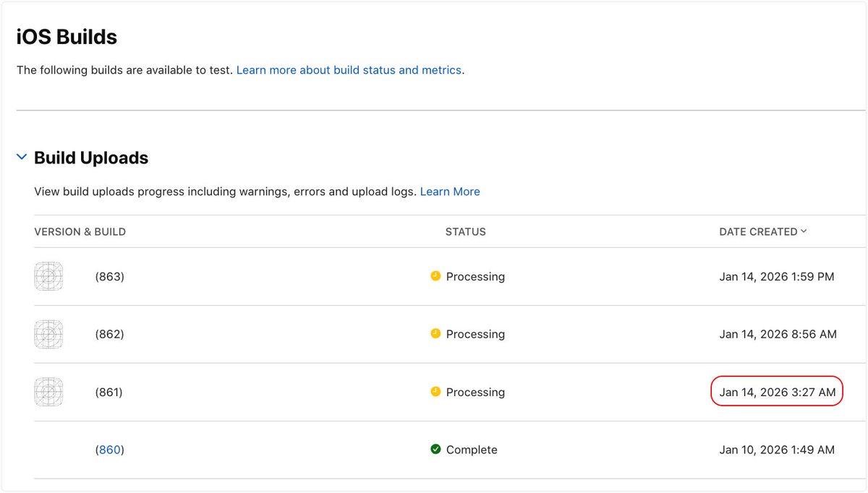The height and width of the screenshot is (493, 868).
Task: Click the yellow Processing icon for build 862
Action: 435,334
